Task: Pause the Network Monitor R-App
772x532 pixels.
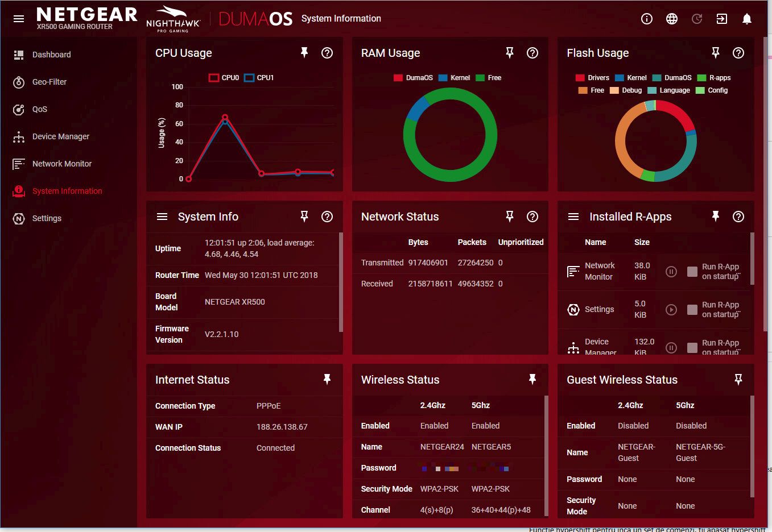Action: click(671, 272)
